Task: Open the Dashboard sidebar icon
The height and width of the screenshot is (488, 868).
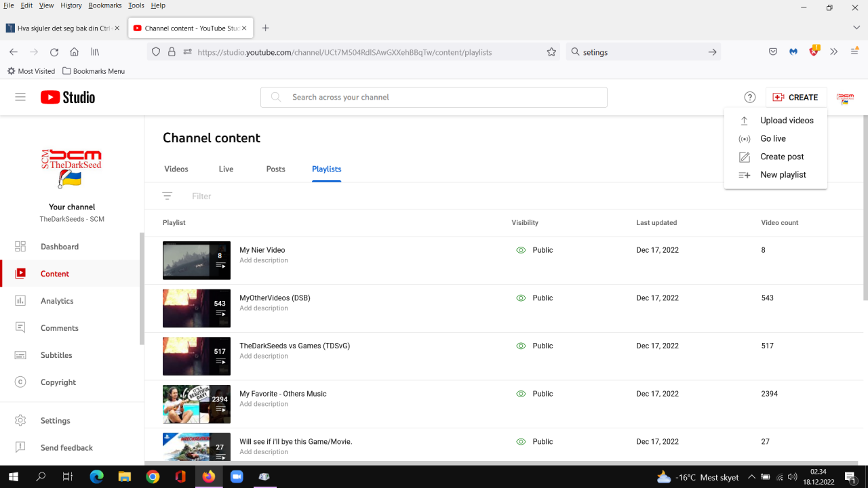Action: pyautogui.click(x=20, y=247)
